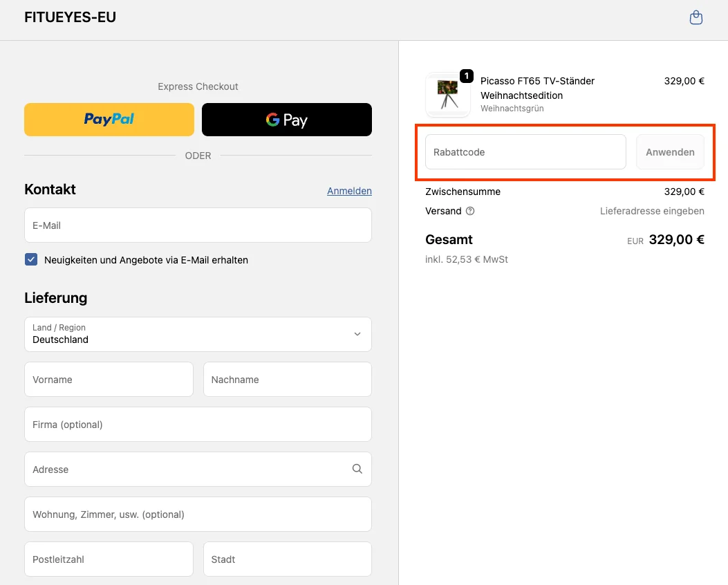Click the Adresse text field
This screenshot has width=728, height=585.
[x=187, y=470]
